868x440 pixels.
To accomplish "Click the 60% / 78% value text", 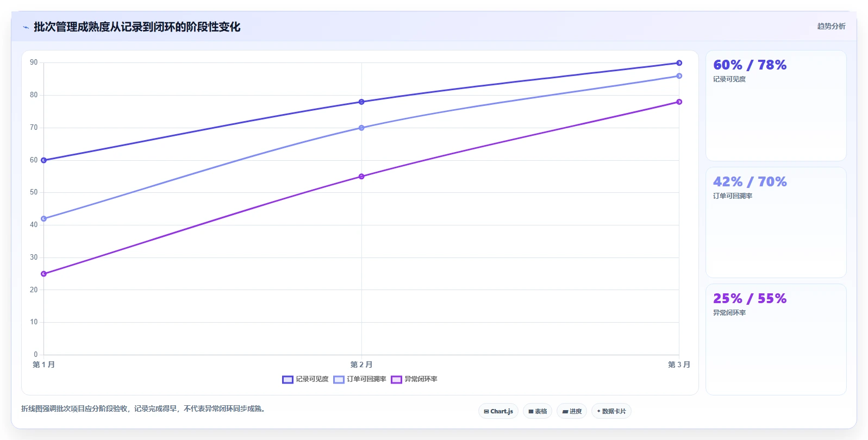I will [x=750, y=65].
